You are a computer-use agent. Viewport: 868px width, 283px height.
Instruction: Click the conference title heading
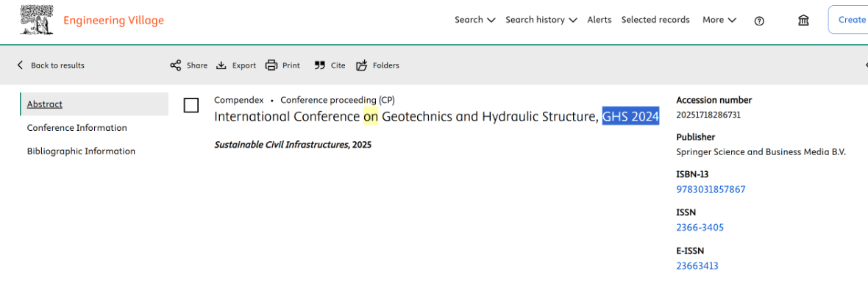tap(437, 117)
